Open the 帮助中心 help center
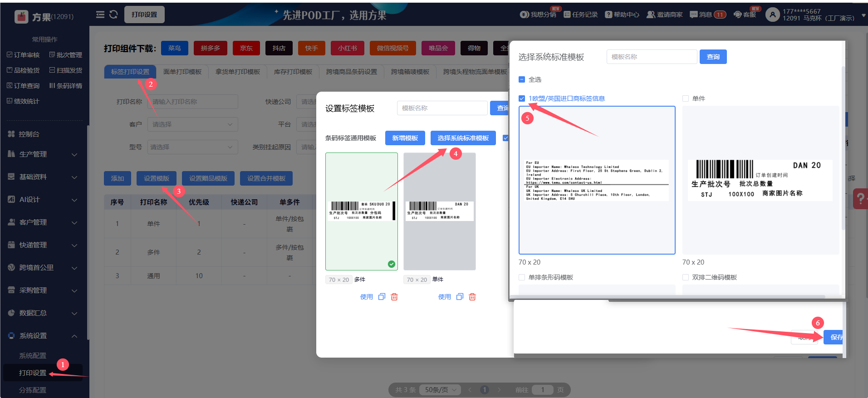The image size is (868, 398). click(622, 15)
